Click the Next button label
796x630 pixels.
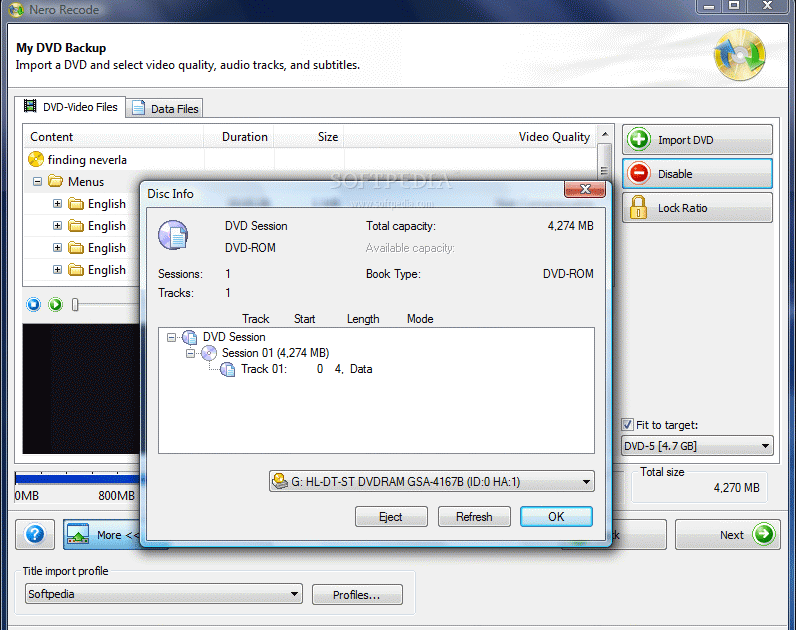click(x=732, y=535)
